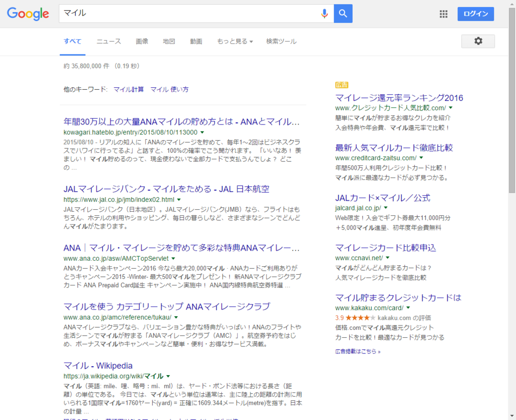Open the Google apps grid
Screen dimensions: 516x420
(443, 14)
